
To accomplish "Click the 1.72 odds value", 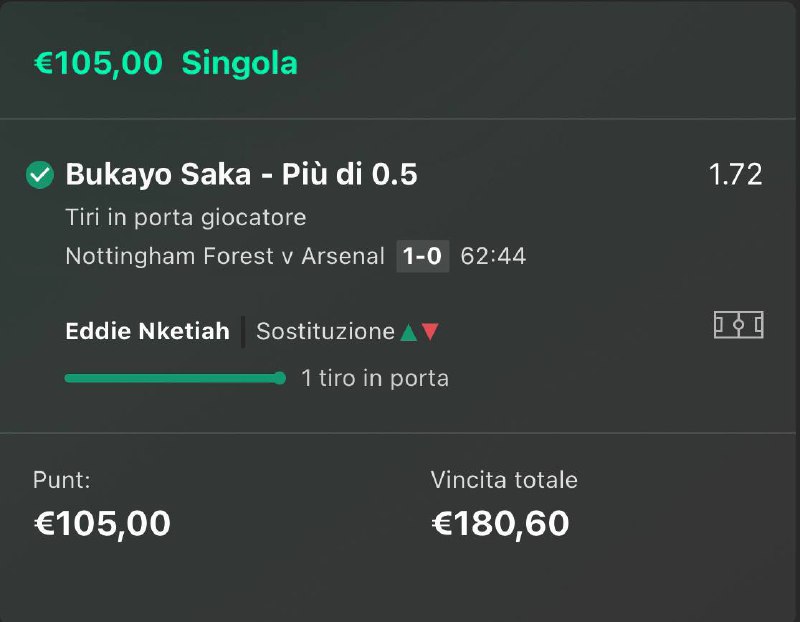I will (x=735, y=175).
